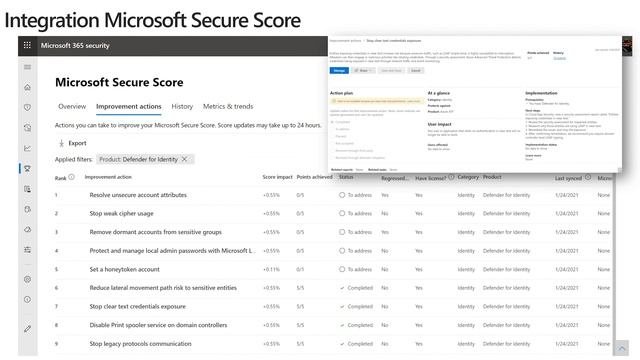The width and height of the screenshot is (640, 360).
Task: Select the To address radio in Action plan
Action: (x=332, y=129)
